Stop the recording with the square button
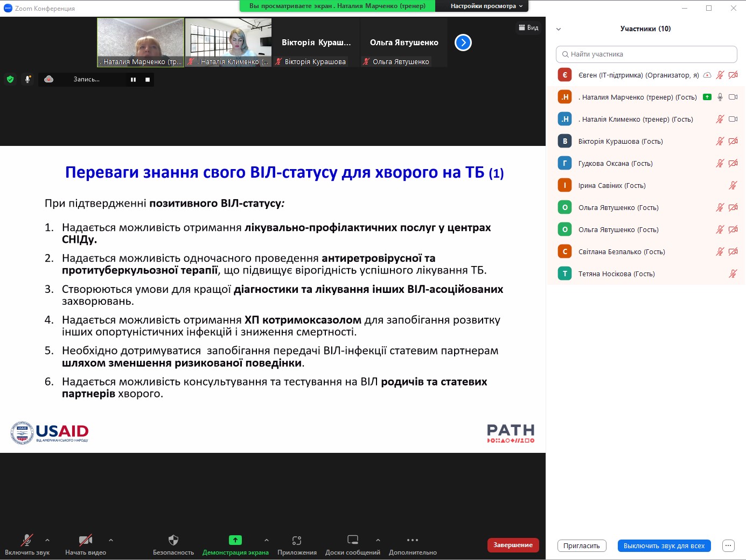Screen dimensions: 746x560 148,80
